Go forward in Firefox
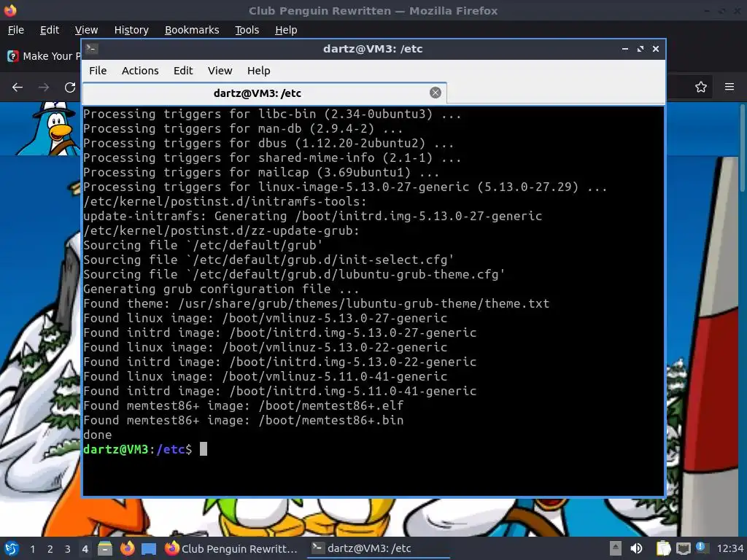The width and height of the screenshot is (747, 560). click(x=44, y=87)
